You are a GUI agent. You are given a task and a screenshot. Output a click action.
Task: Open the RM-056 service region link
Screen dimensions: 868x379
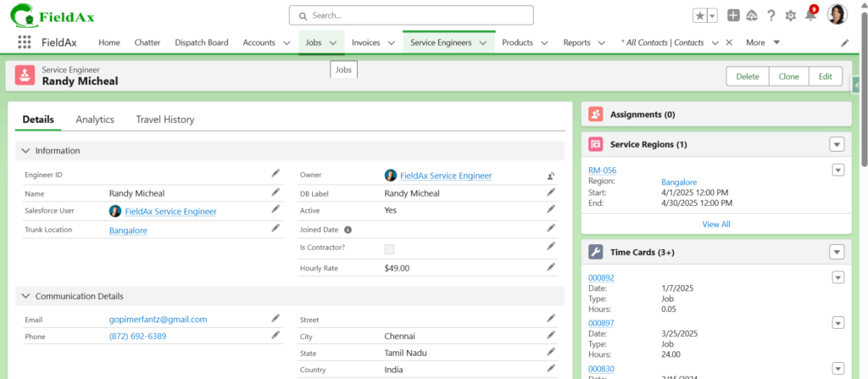coord(603,170)
